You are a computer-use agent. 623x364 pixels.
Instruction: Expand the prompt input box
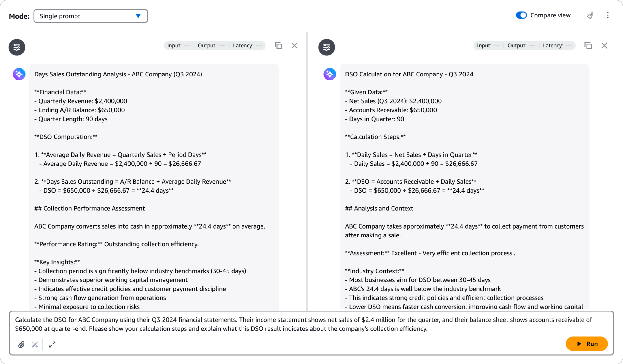coord(52,345)
